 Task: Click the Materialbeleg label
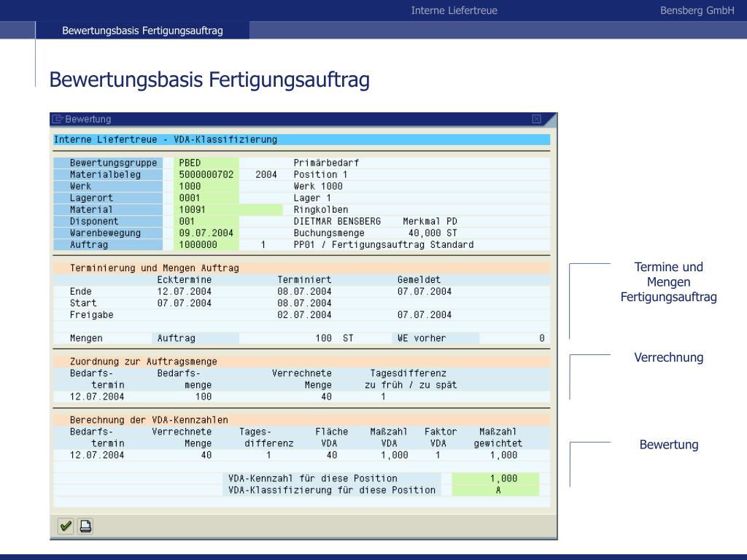(105, 175)
